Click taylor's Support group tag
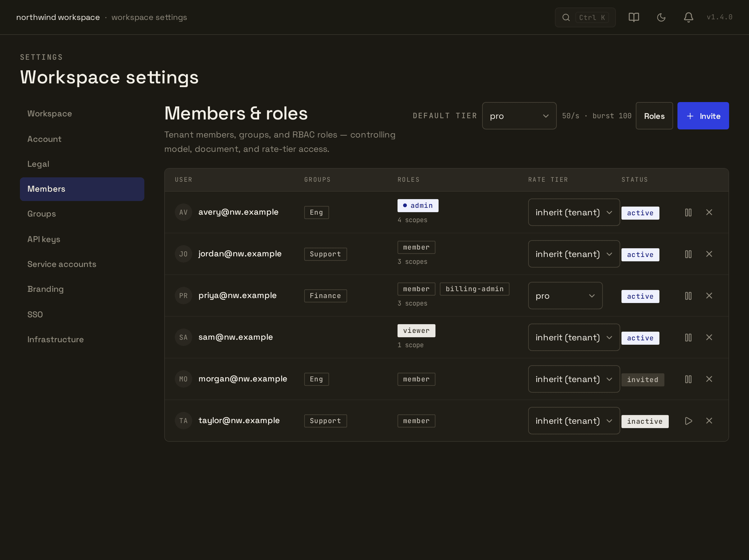Image resolution: width=749 pixels, height=560 pixels. tap(325, 421)
